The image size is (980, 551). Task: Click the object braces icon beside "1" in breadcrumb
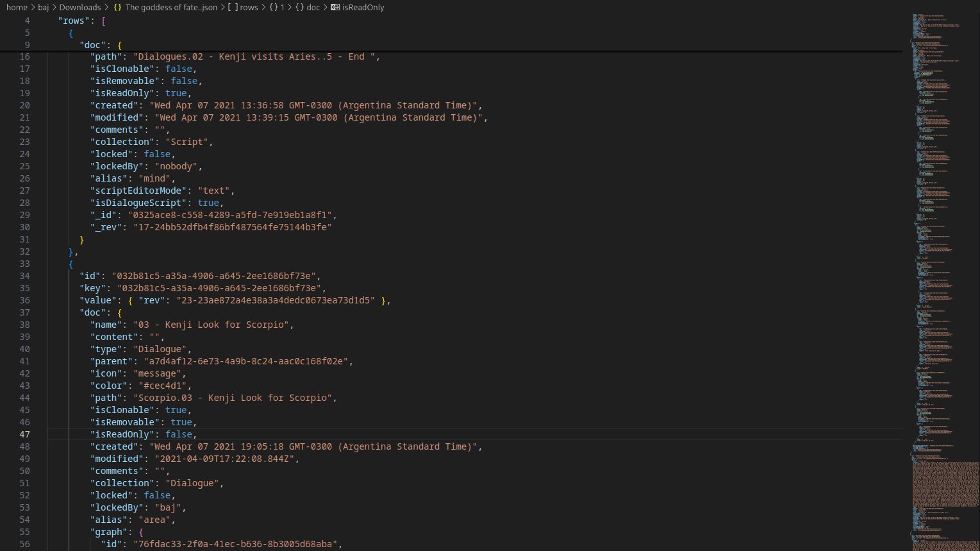274,7
